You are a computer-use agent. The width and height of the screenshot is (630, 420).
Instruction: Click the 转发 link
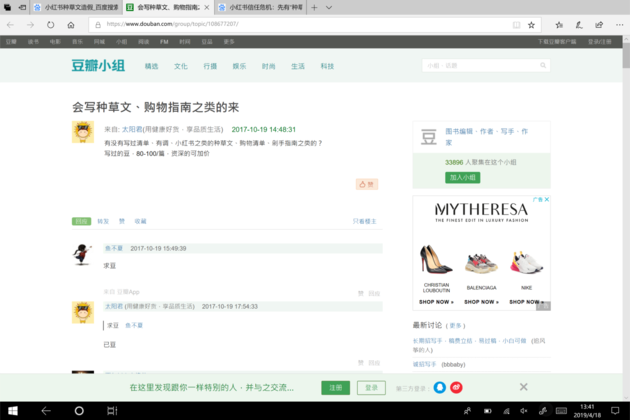click(103, 221)
